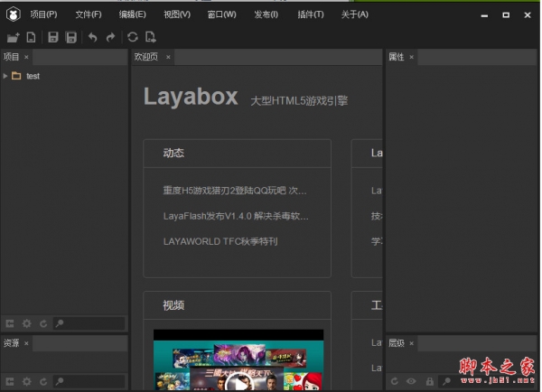Click the 视频 section header

(x=173, y=305)
